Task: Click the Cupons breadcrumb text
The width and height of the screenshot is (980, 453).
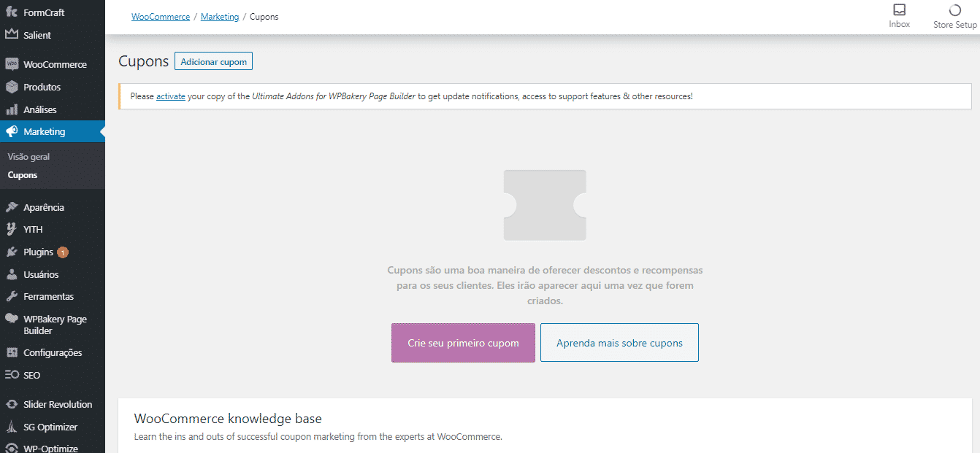Action: coord(264,17)
